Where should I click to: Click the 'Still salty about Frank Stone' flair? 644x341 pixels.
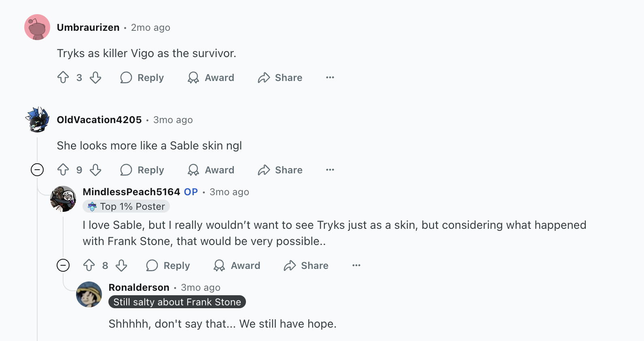tap(177, 302)
